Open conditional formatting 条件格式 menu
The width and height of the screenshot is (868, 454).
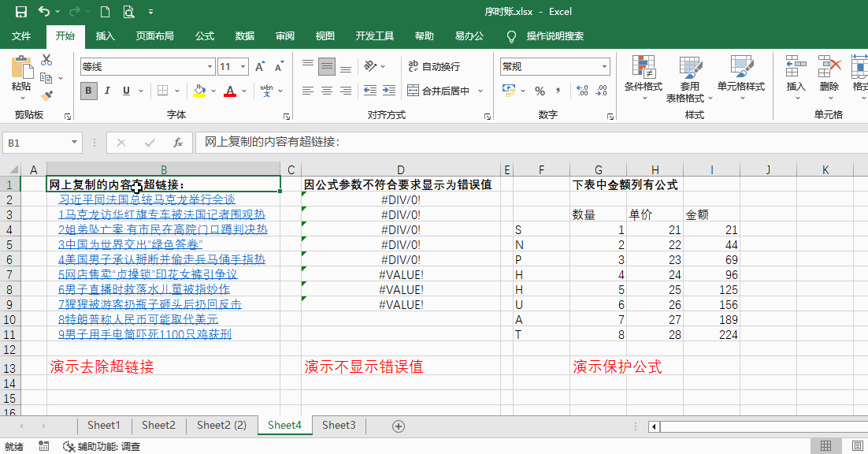(644, 77)
